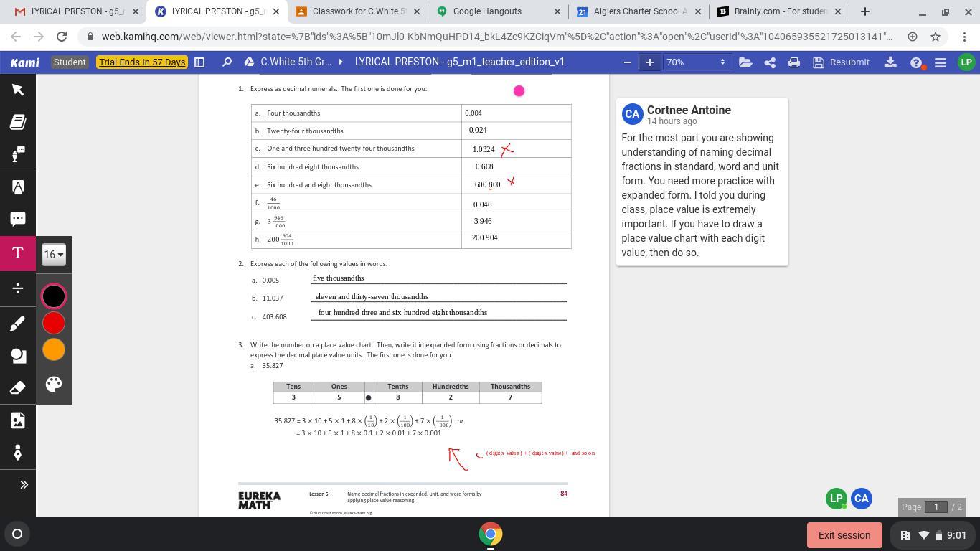Click the answer 600.800 in the table
Image resolution: width=980 pixels, height=551 pixels.
488,185
